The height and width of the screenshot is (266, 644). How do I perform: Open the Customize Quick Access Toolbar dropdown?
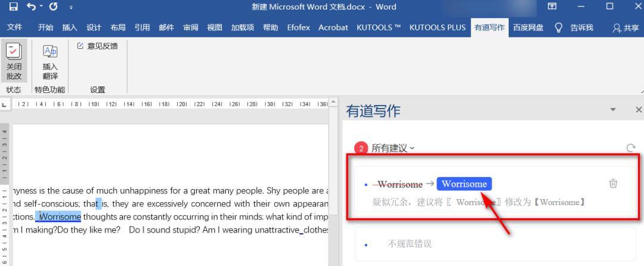[x=71, y=7]
